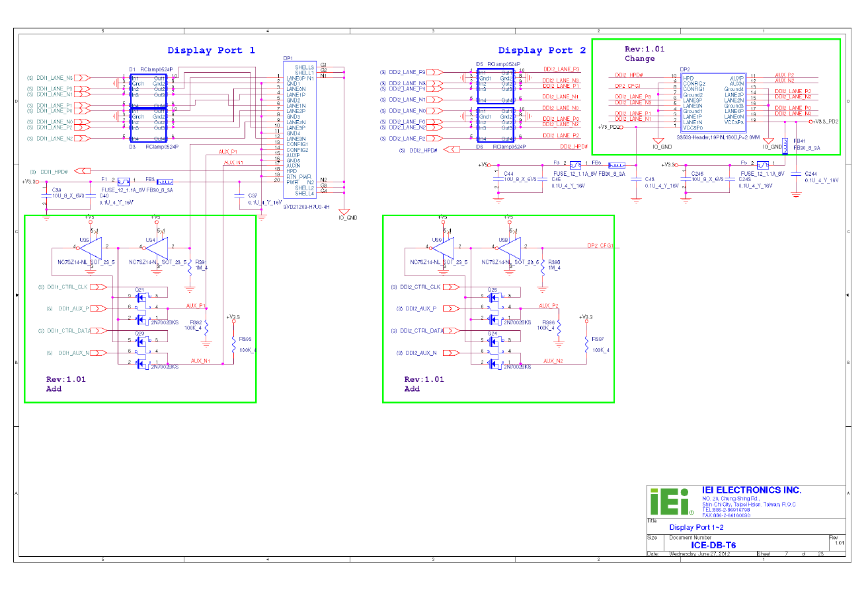
Task: Click the "Rev:1.01 Add" note under Display Port 1
Action: [66, 384]
